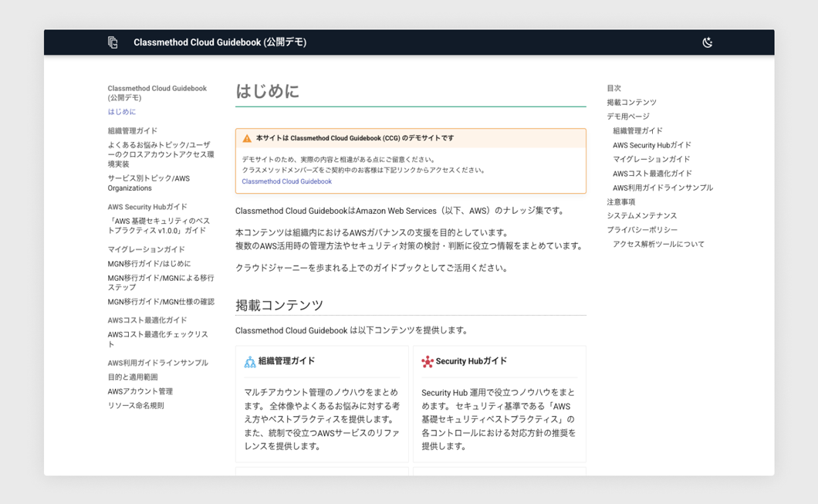Open the AWS 基礎セキュリティのベストプラクティス v1.0.0 guide
Image resolution: width=818 pixels, height=504 pixels.
(x=158, y=225)
